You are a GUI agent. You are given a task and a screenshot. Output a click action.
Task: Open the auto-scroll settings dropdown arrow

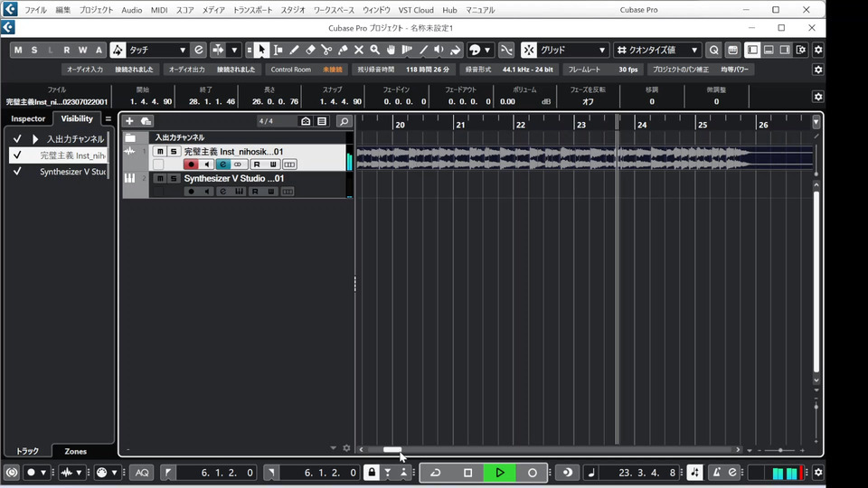pyautogui.click(x=235, y=50)
